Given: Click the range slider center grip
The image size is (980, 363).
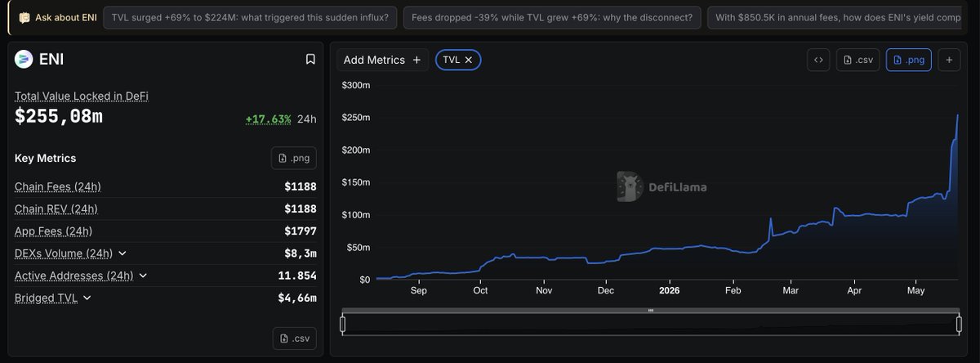Looking at the screenshot, I should [651, 311].
